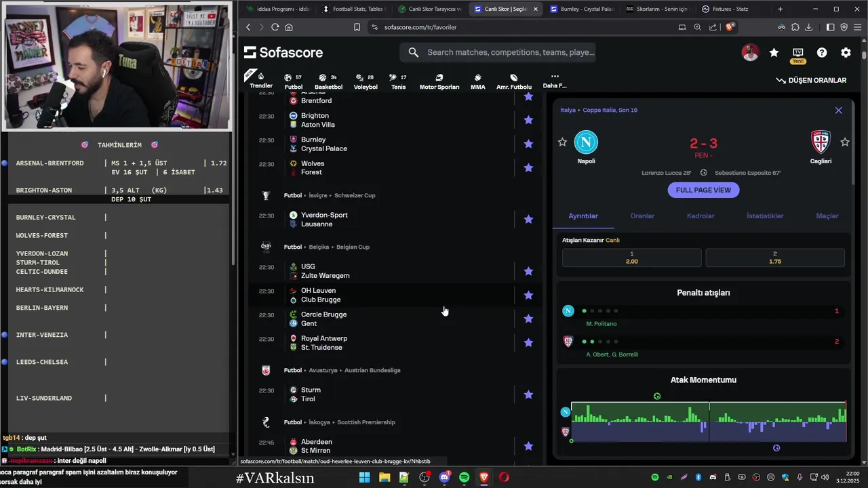868x488 pixels.
Task: Open the Napoli team logo
Action: coord(586,142)
